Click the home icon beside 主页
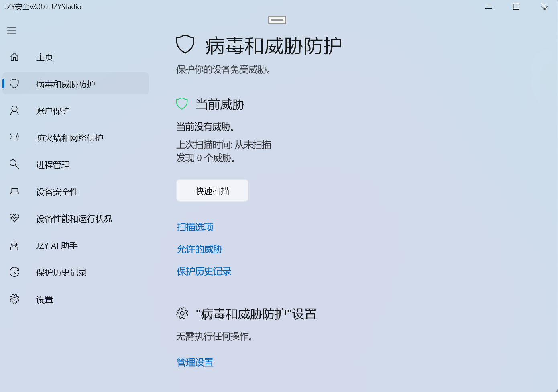The height and width of the screenshot is (392, 558). pyautogui.click(x=14, y=57)
